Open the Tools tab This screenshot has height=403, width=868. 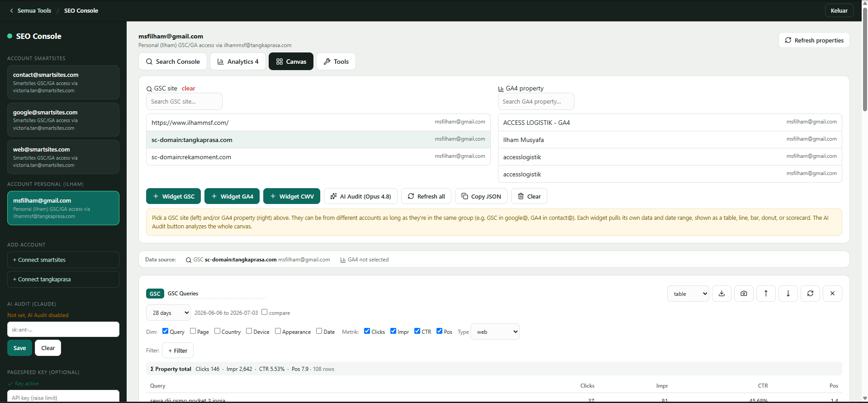coord(336,62)
